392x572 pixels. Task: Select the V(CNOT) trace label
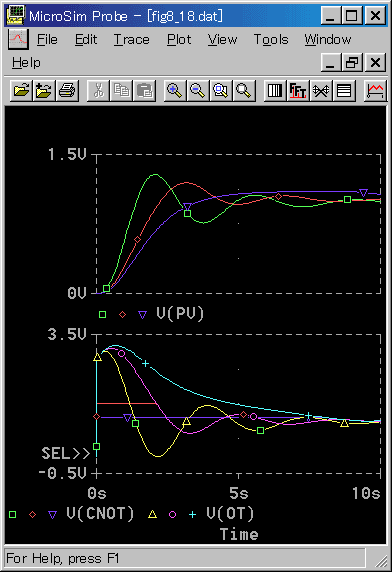(100, 514)
